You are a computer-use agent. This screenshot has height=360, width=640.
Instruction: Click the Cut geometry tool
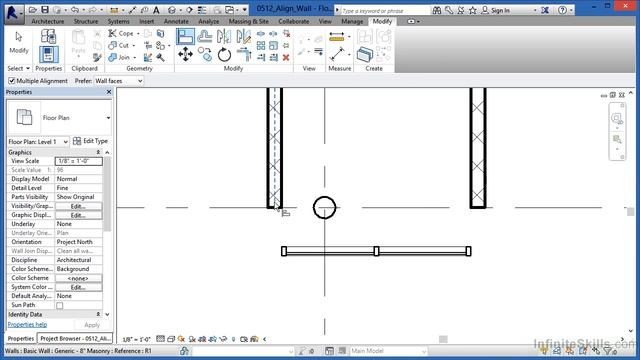(x=119, y=45)
